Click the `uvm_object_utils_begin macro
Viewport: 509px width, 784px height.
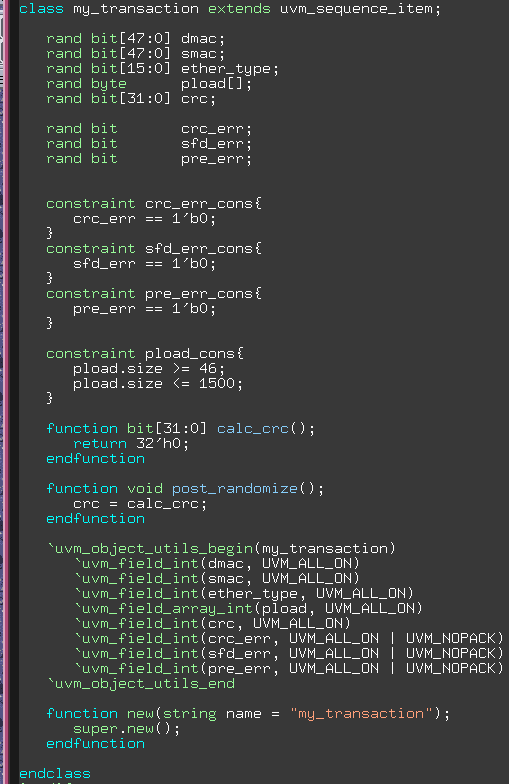pos(150,548)
